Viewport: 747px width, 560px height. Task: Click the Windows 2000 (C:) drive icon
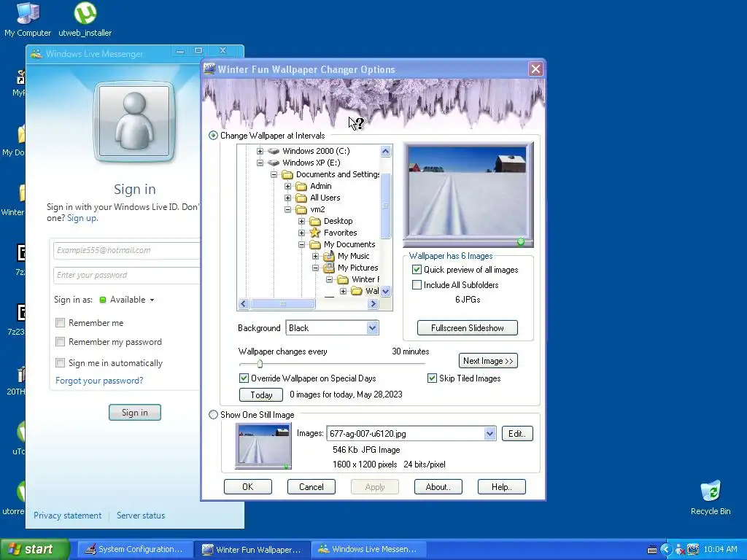point(274,151)
